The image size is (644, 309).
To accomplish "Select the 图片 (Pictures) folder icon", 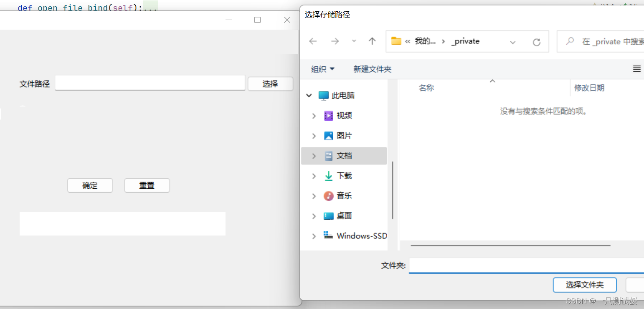I will [x=329, y=136].
